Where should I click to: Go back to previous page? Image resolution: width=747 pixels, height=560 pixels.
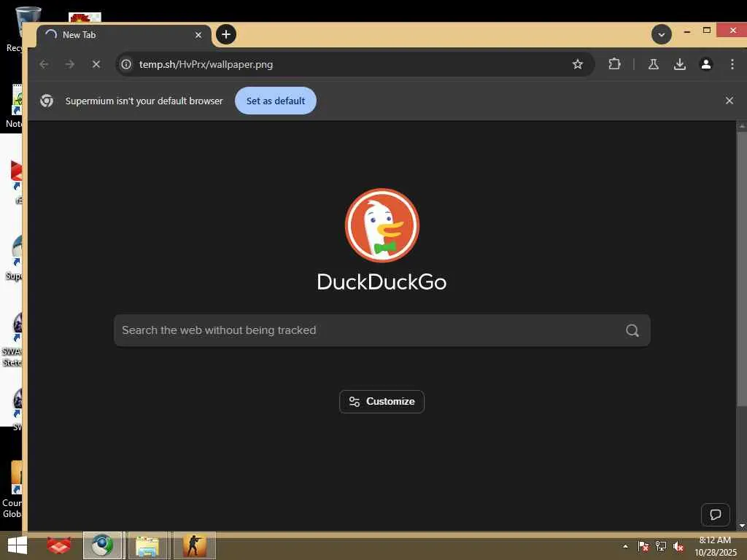(44, 64)
